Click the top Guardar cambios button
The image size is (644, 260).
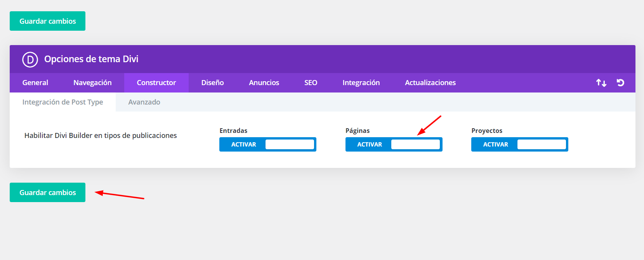(47, 21)
